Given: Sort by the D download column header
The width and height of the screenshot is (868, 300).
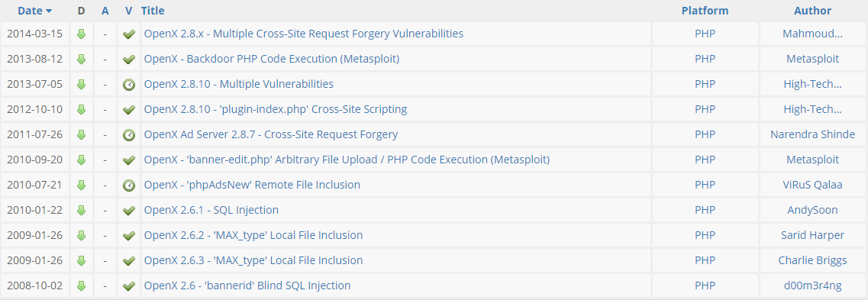Looking at the screenshot, I should click(x=82, y=11).
